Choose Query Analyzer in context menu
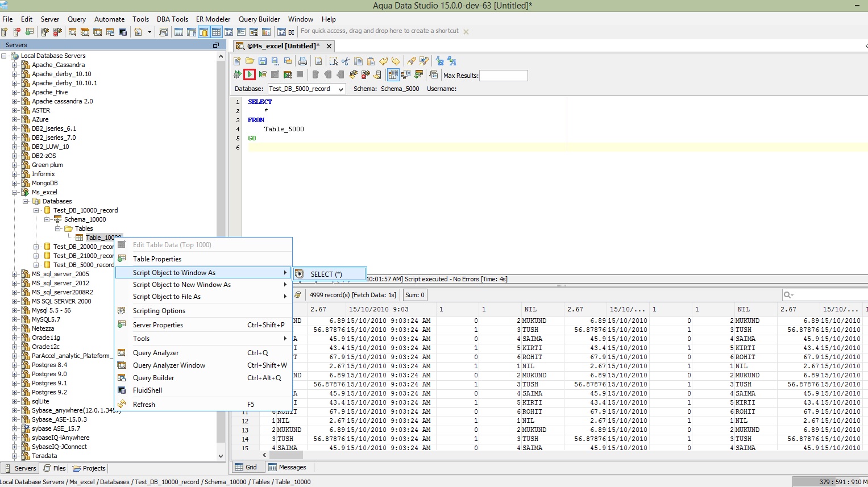The width and height of the screenshot is (868, 487). tap(203, 353)
